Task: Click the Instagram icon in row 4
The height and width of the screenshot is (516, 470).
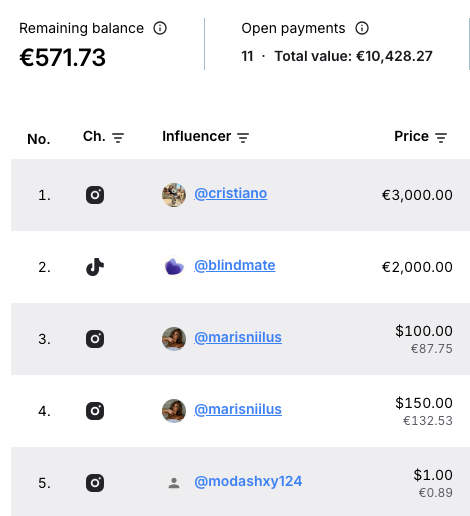Action: (95, 411)
